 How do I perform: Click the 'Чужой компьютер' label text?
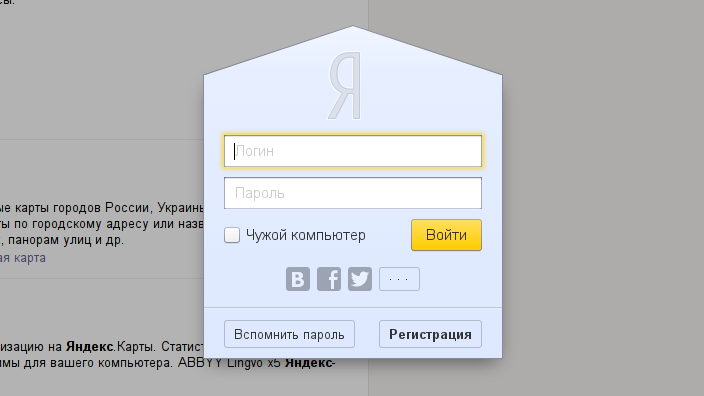click(306, 235)
